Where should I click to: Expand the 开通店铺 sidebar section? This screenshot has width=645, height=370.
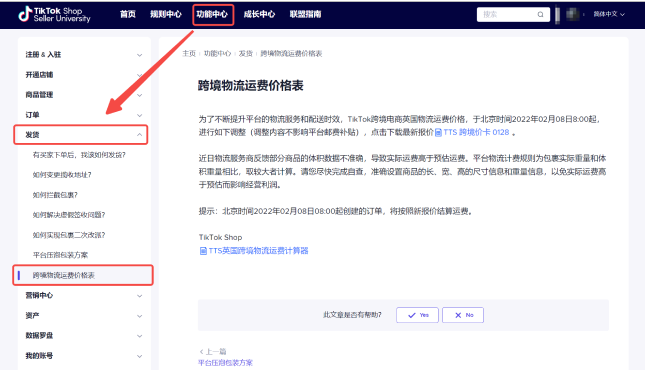coord(84,75)
